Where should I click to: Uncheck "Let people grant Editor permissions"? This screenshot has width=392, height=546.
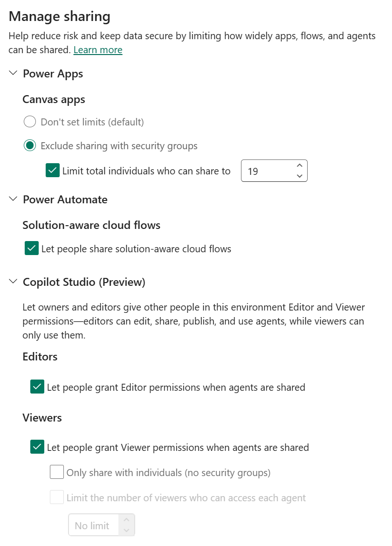pos(37,387)
